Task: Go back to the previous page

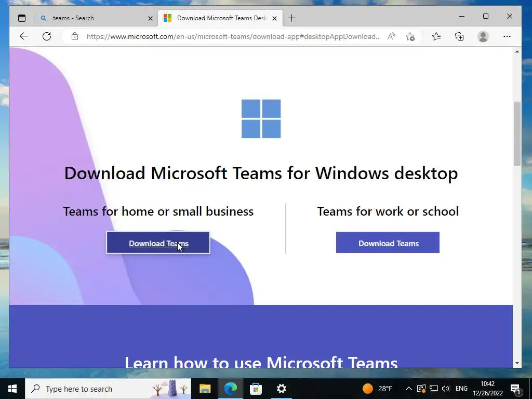Action: click(x=24, y=36)
